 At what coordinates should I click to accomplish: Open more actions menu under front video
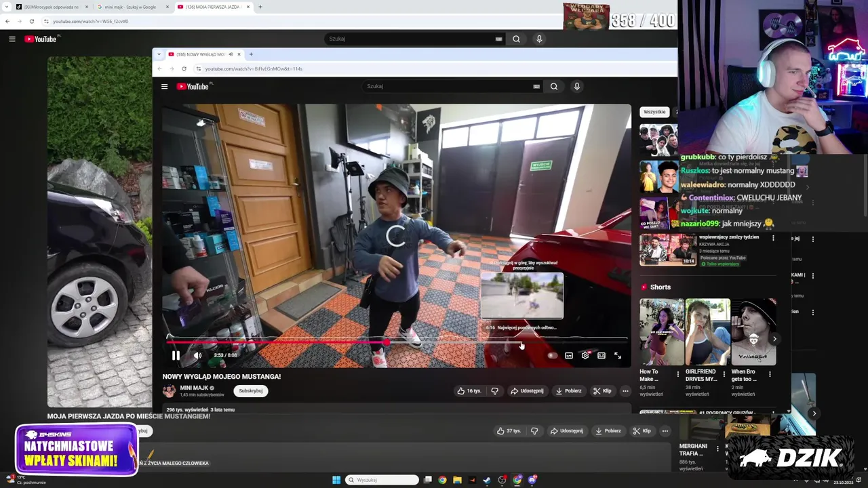point(625,390)
